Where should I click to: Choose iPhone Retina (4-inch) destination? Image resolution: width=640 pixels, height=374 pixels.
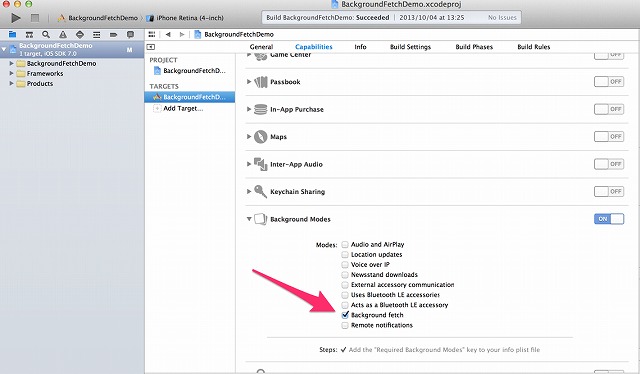tap(185, 18)
